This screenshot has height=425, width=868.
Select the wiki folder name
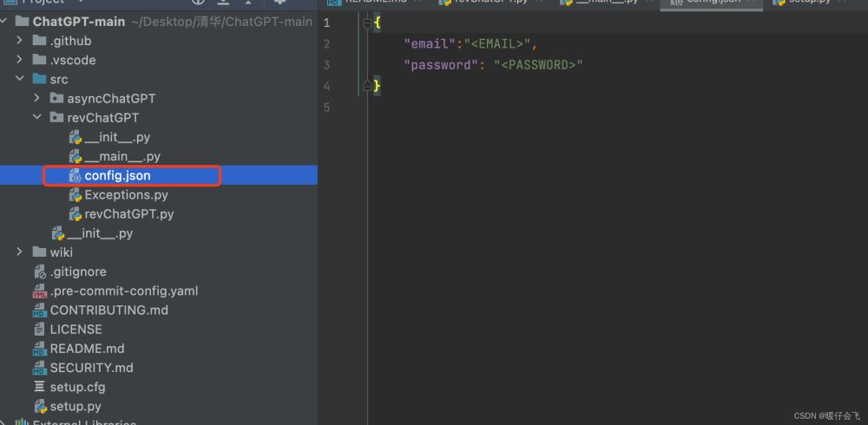pos(61,252)
